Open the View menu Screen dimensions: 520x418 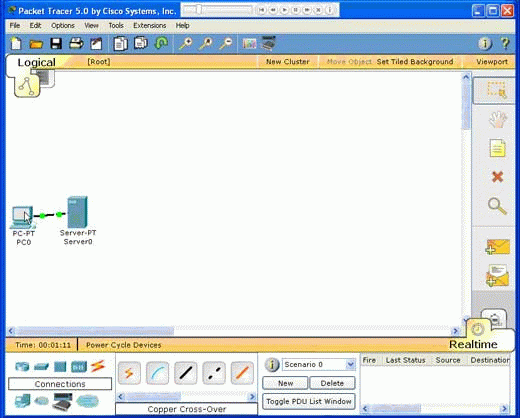[x=91, y=25]
